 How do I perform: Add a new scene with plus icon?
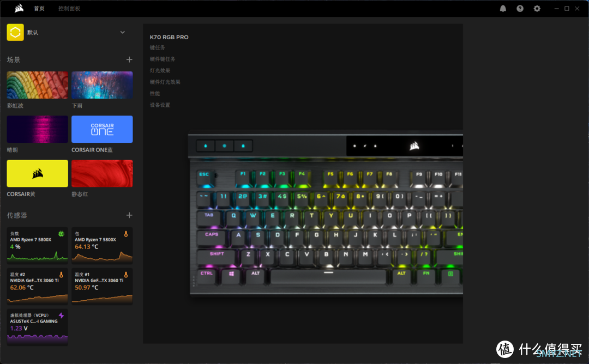[x=129, y=59]
